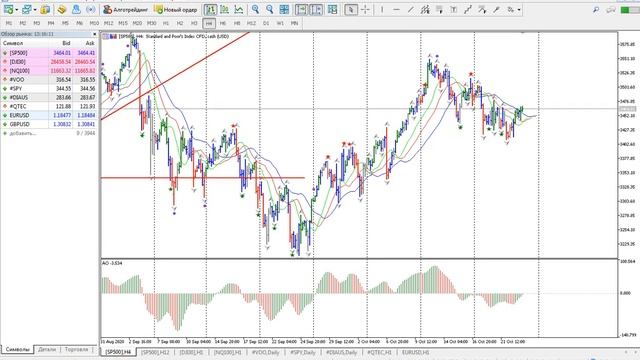Toggle chart auto scroll icon

tap(301, 9)
